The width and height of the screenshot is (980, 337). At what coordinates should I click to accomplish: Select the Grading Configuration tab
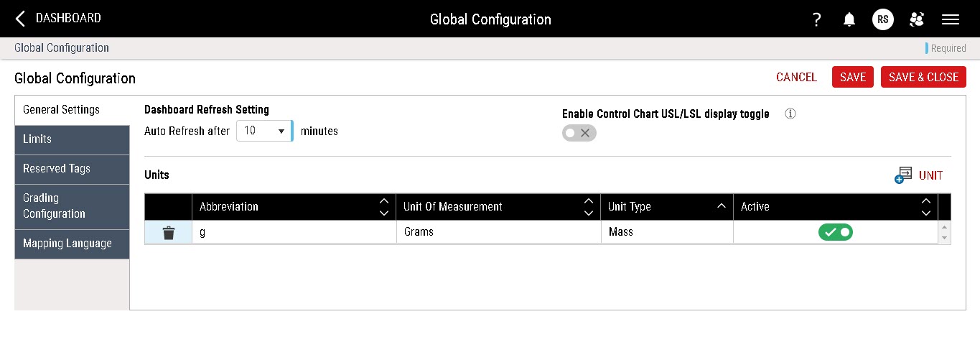pos(72,206)
